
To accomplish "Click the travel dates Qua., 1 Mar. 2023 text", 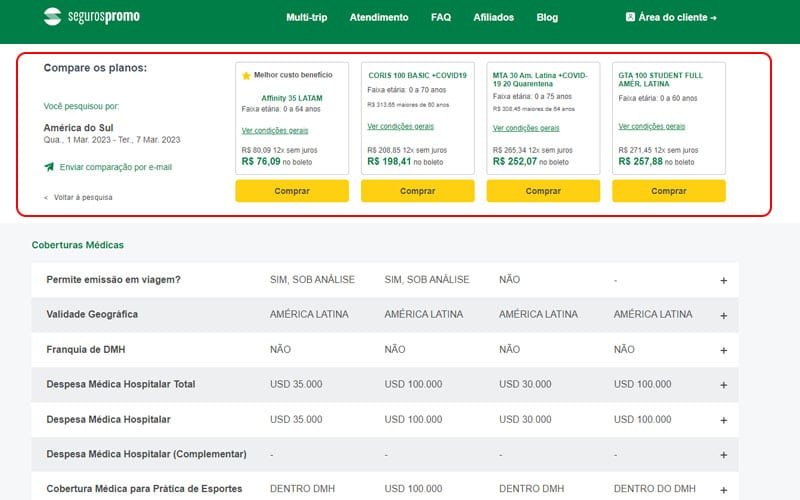I will click(112, 140).
